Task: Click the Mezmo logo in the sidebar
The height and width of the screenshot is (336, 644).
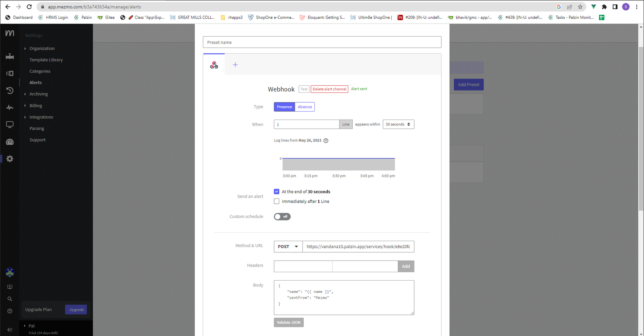Action: click(x=10, y=33)
